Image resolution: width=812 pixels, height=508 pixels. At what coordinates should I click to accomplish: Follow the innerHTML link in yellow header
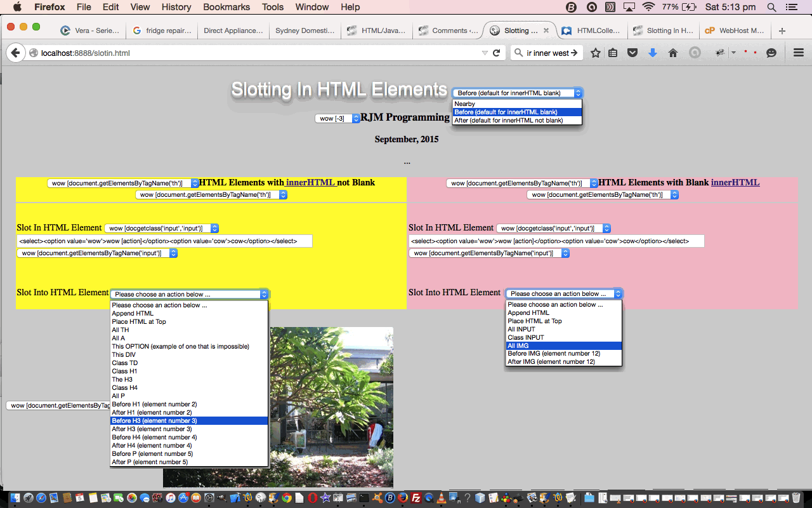[x=310, y=183]
